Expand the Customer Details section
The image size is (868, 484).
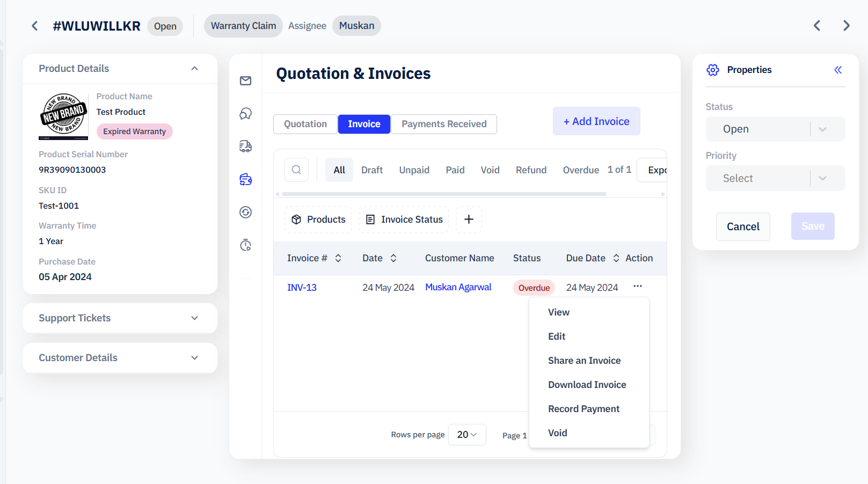pos(194,358)
